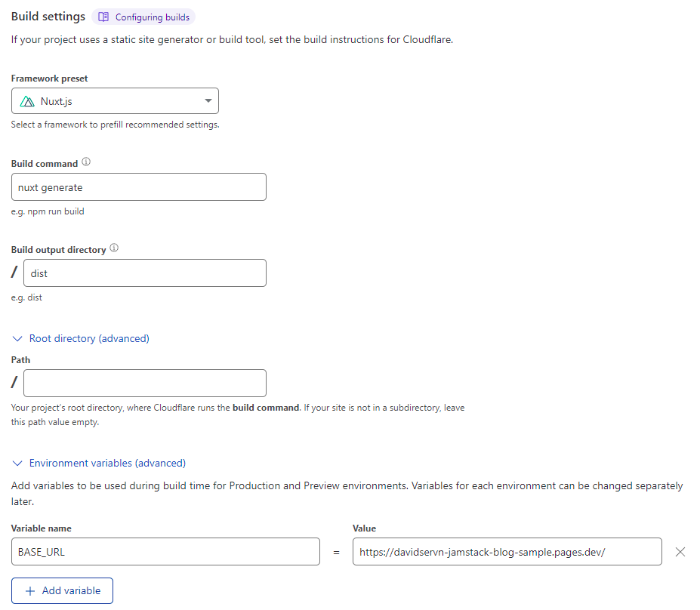Click the X icon to remove the BASE_URL variable
700x610 pixels.
pyautogui.click(x=679, y=552)
